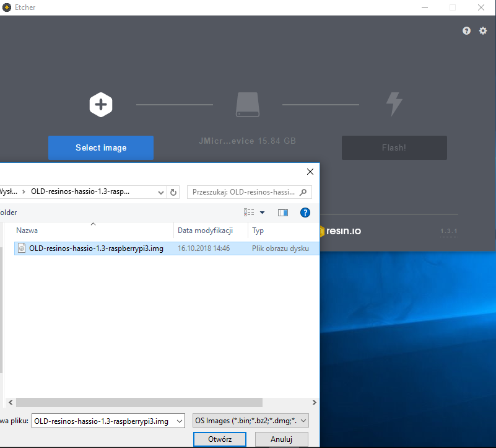The width and height of the screenshot is (496, 448).
Task: Expand the file name combo box dropdown
Action: pyautogui.click(x=180, y=421)
